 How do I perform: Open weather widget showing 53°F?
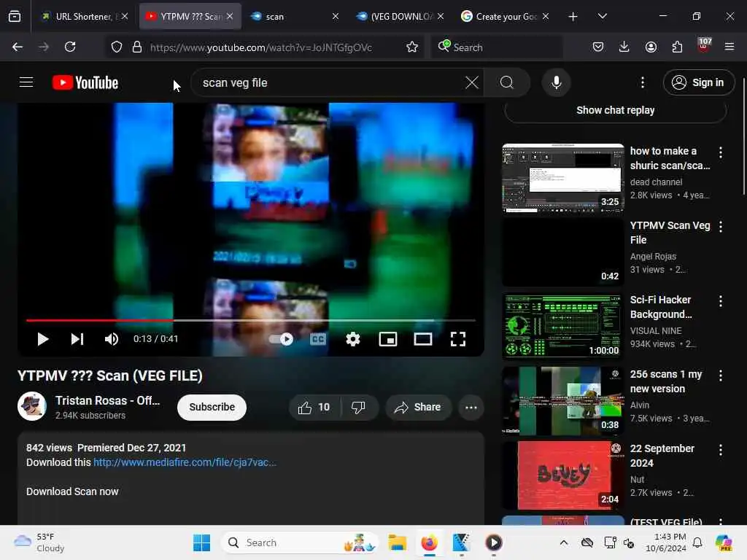tap(39, 542)
